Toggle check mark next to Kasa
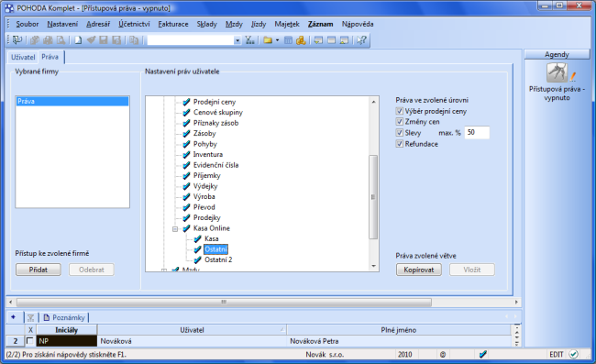 coord(198,238)
